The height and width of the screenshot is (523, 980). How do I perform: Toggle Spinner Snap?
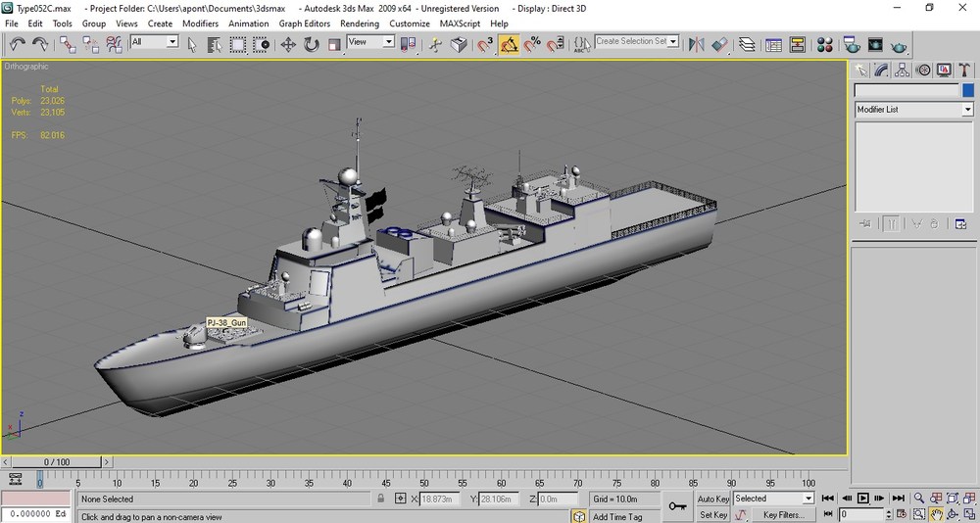tap(555, 44)
